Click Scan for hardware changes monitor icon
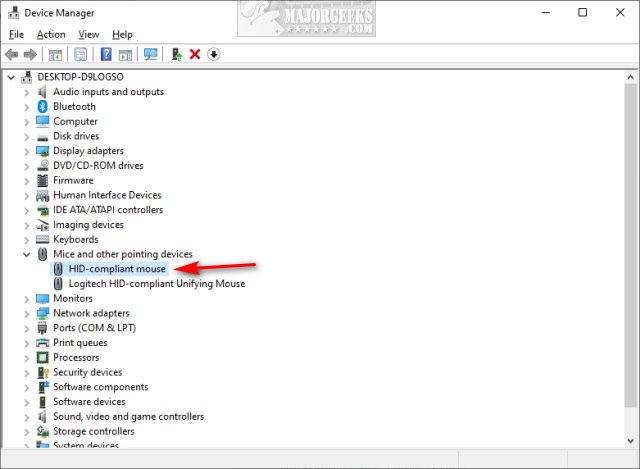Viewport: 640px width, 469px height. pyautogui.click(x=151, y=54)
